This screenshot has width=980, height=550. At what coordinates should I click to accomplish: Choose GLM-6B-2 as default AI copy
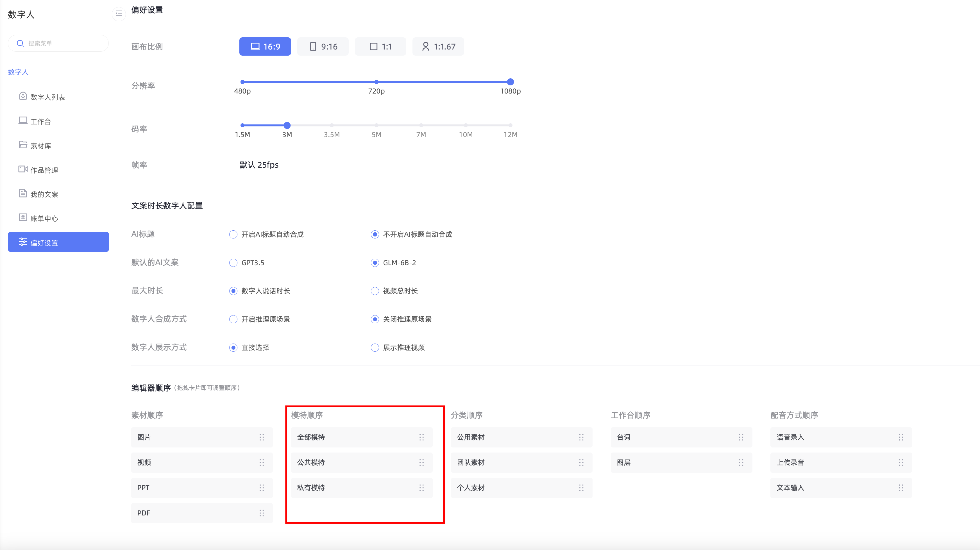(375, 263)
